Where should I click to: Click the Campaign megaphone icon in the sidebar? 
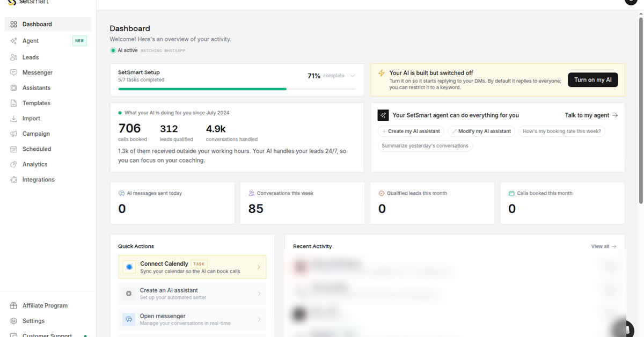13,134
